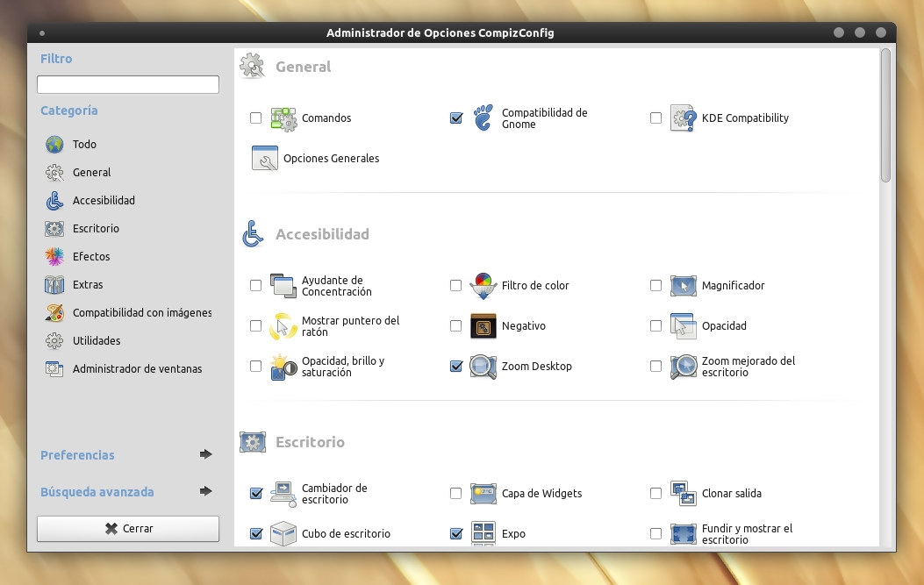Image resolution: width=924 pixels, height=585 pixels.
Task: Enable the Clonar salida checkbox
Action: click(655, 493)
